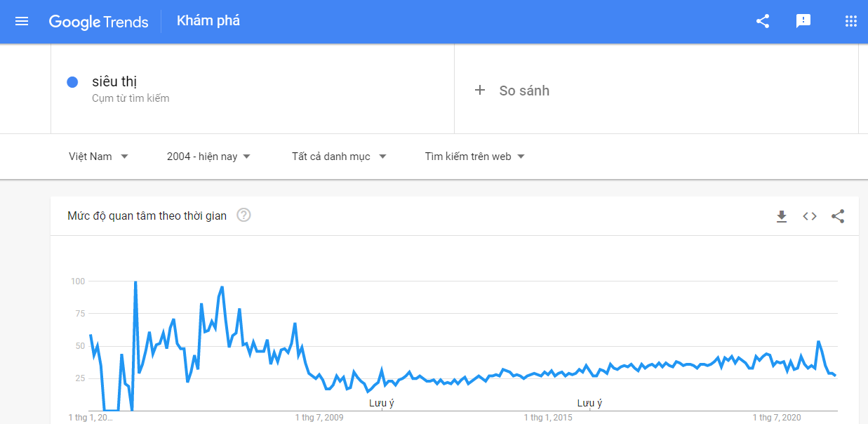This screenshot has height=424, width=868.
Task: Expand the Tất cả danh mục dropdown
Action: click(339, 157)
